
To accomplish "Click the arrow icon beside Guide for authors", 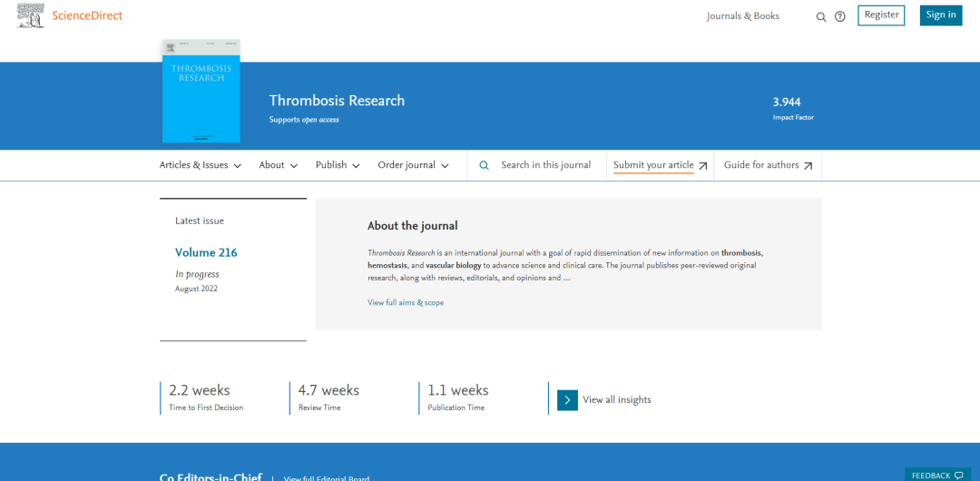I will pos(808,166).
